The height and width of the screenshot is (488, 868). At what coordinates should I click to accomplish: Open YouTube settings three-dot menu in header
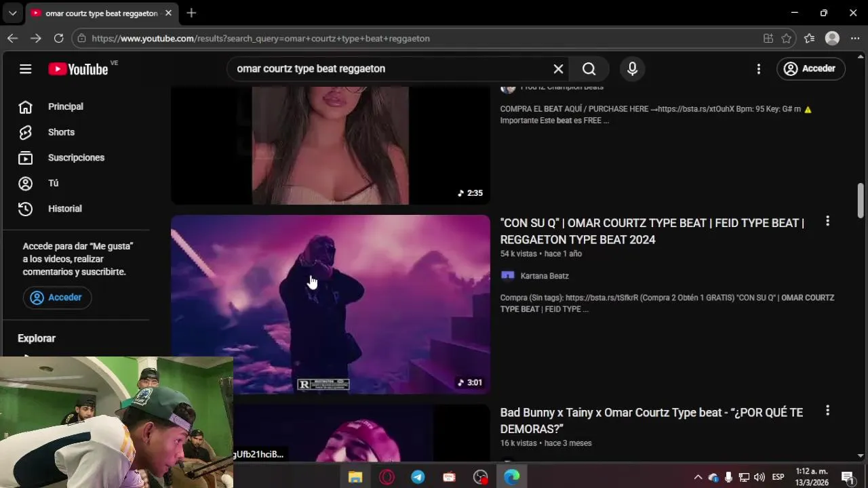[x=758, y=68]
